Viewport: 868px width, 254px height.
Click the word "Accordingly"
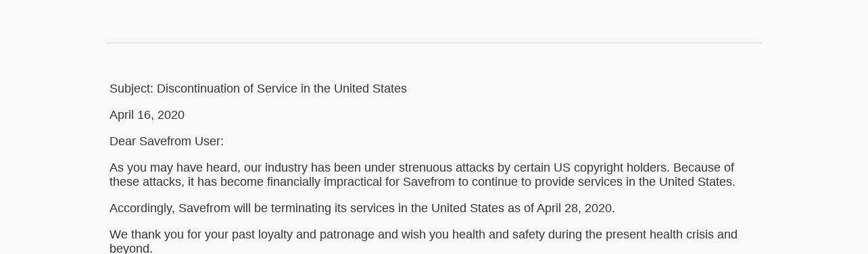coord(142,208)
